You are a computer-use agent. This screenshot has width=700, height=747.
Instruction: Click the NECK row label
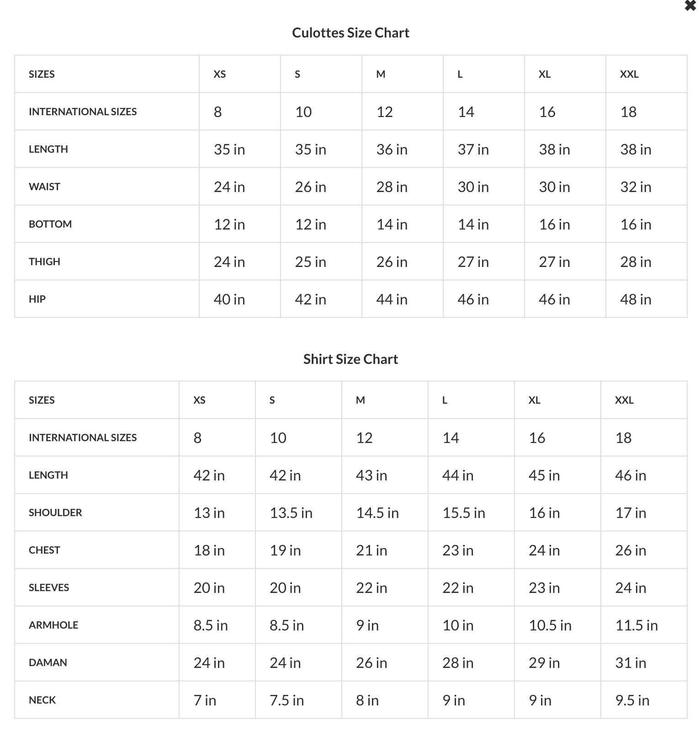point(42,700)
